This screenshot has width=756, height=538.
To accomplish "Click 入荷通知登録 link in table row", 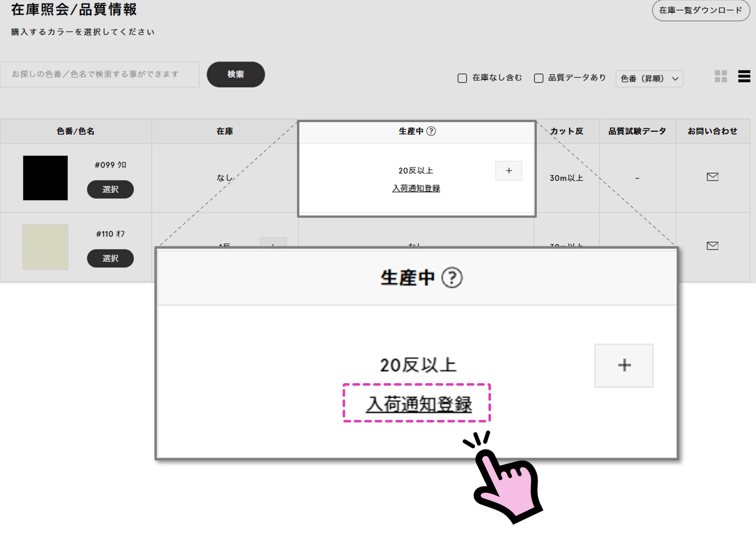I will 416,188.
